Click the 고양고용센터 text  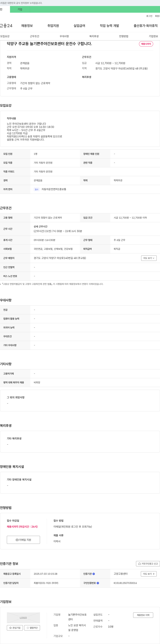pyautogui.click(x=120, y=574)
